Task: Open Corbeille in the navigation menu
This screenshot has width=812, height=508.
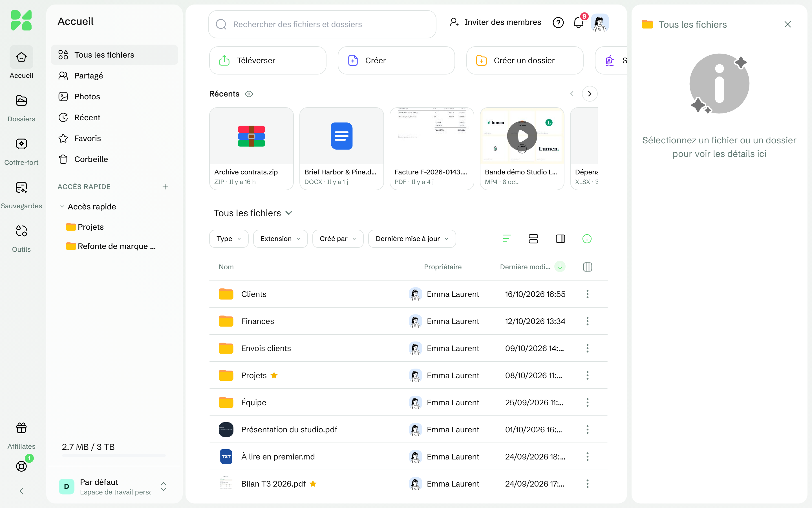Action: [114, 159]
